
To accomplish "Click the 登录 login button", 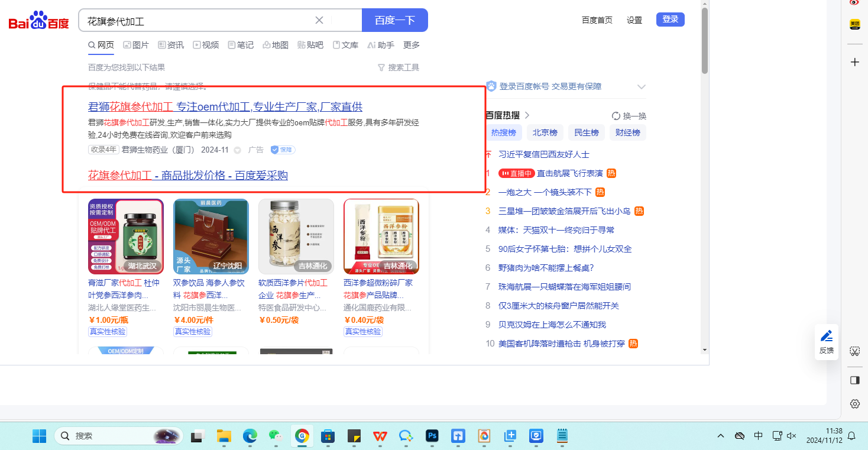I will coord(671,20).
